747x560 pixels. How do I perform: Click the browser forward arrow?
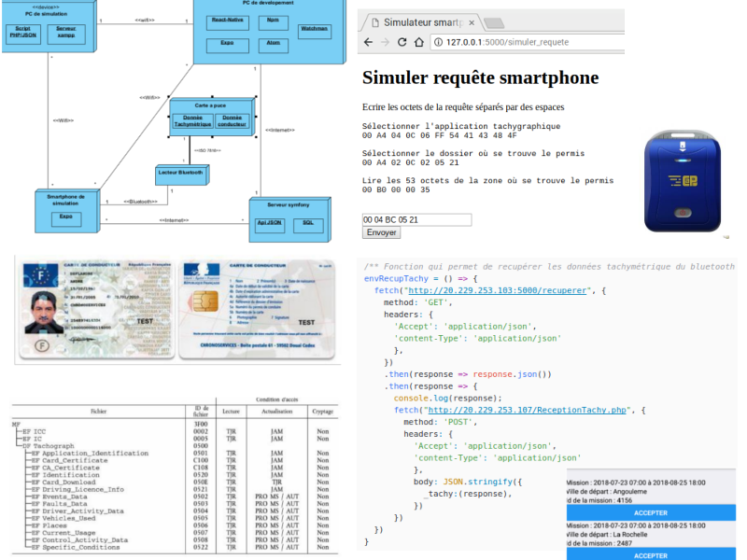pos(385,42)
